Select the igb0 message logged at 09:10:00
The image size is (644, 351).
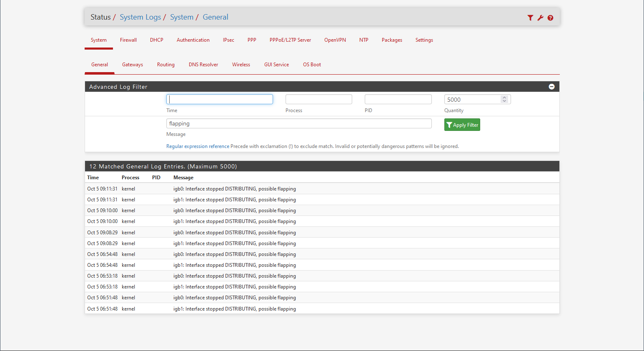click(235, 211)
